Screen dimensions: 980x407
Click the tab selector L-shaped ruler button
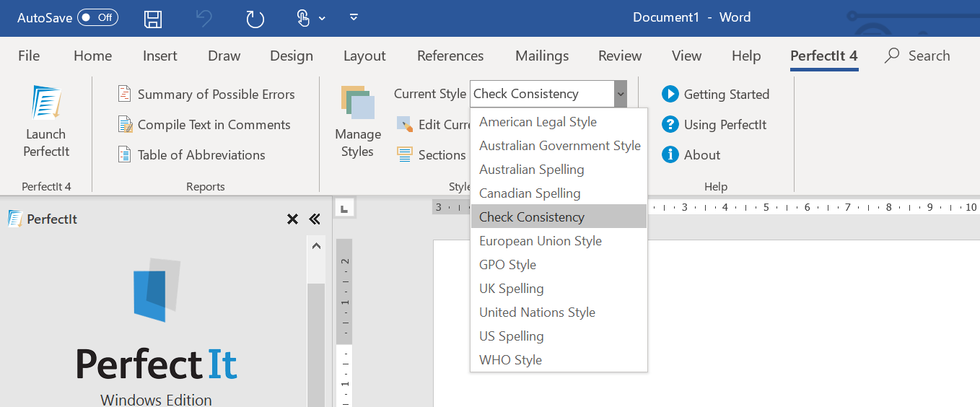344,209
